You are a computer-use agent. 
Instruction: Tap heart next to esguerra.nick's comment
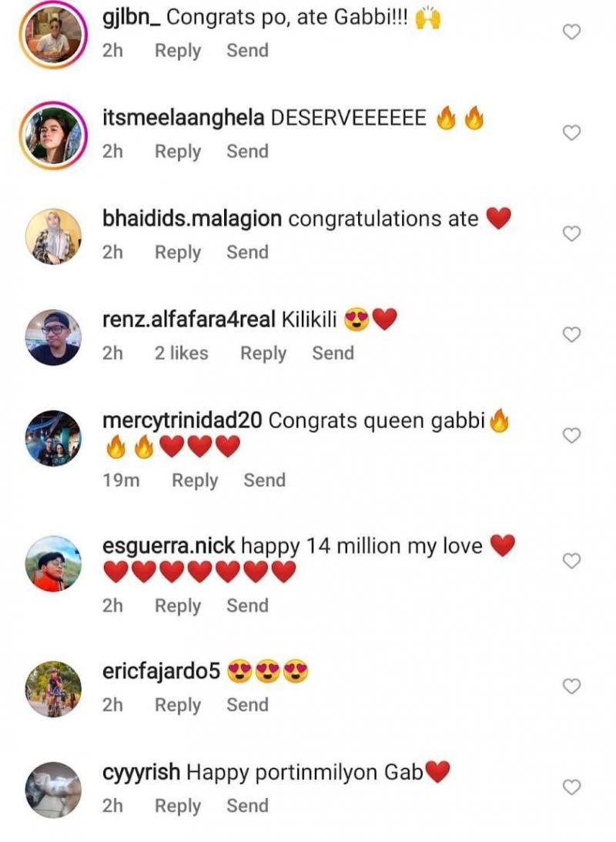[x=571, y=562]
